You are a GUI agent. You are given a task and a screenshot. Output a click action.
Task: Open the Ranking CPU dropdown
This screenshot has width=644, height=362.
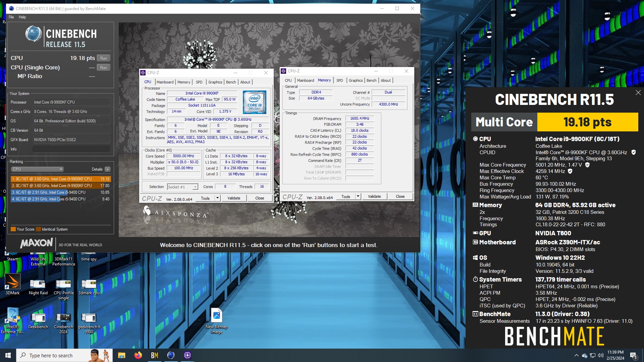pos(38,169)
